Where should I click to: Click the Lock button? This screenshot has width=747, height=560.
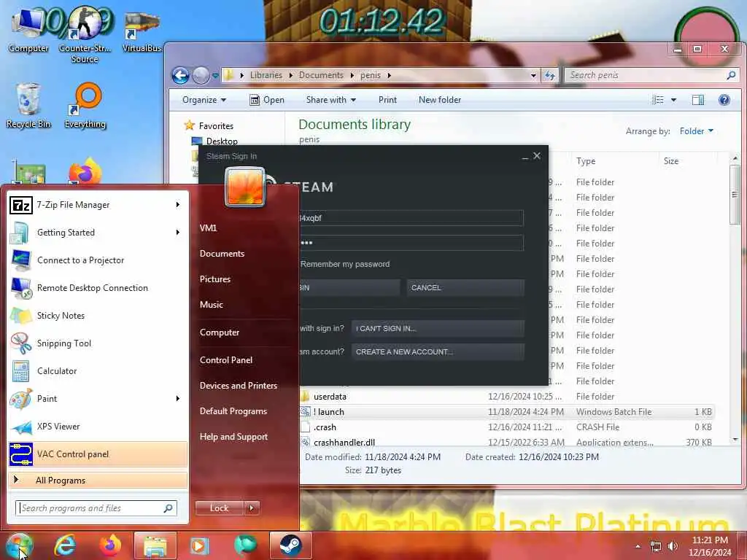pyautogui.click(x=220, y=508)
